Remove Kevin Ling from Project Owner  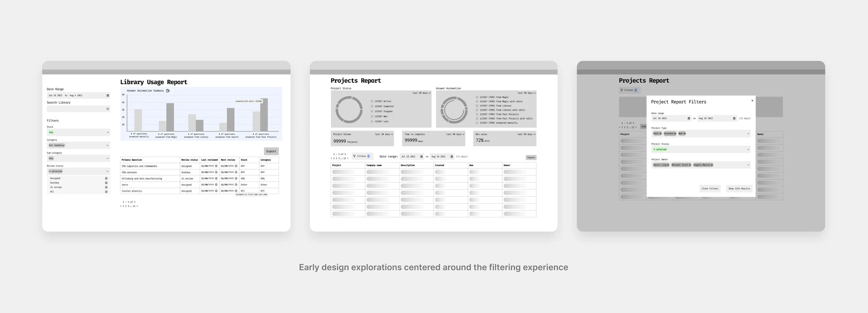tap(668, 165)
